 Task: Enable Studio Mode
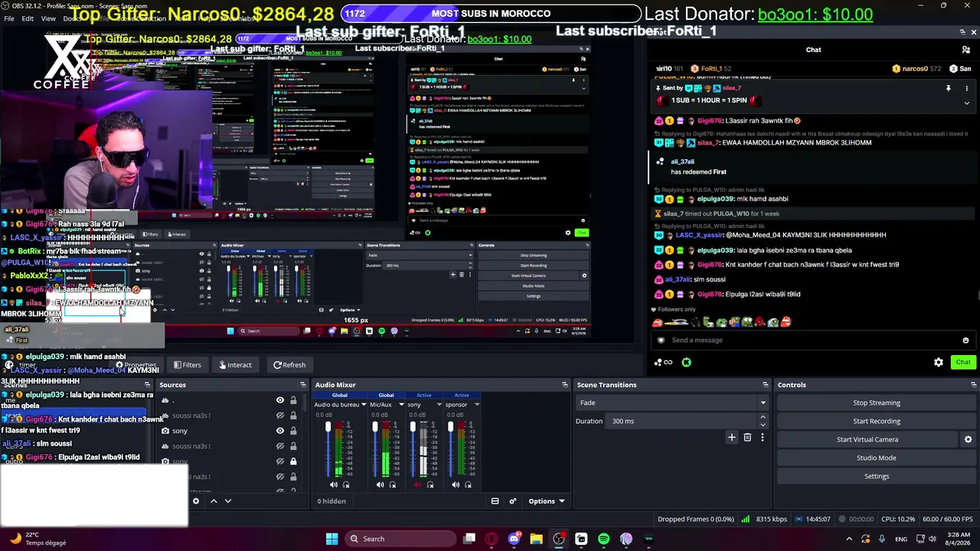877,458
